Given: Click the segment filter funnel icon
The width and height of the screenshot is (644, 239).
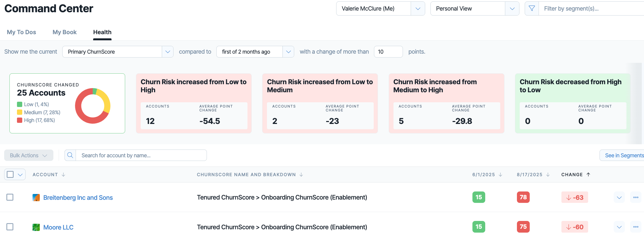Looking at the screenshot, I should (532, 9).
